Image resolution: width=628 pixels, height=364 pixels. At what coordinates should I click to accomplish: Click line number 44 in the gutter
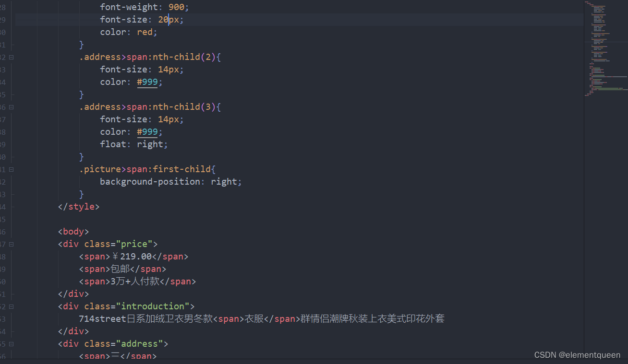point(4,206)
